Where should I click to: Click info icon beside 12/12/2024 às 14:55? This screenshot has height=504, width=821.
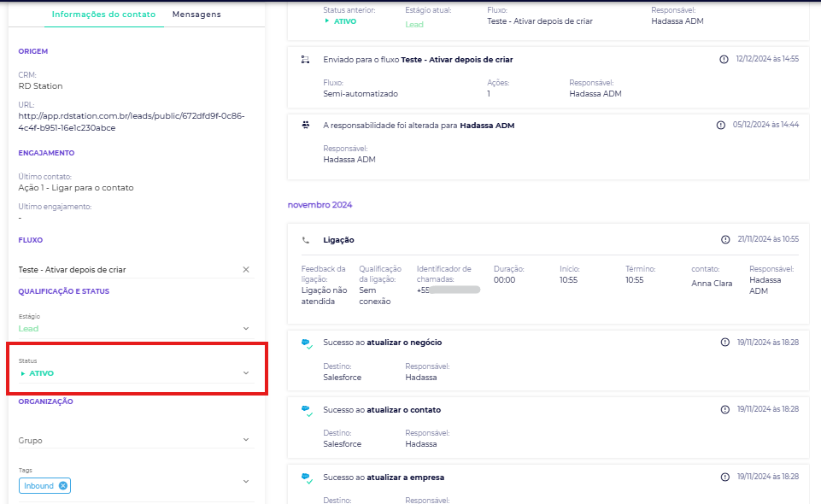pos(724,59)
